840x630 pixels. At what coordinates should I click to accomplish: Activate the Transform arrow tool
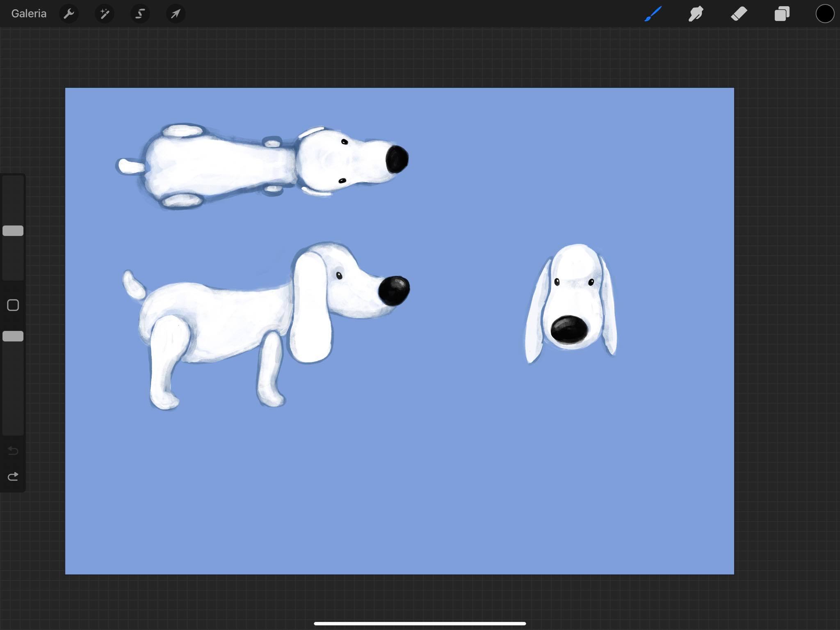[176, 14]
